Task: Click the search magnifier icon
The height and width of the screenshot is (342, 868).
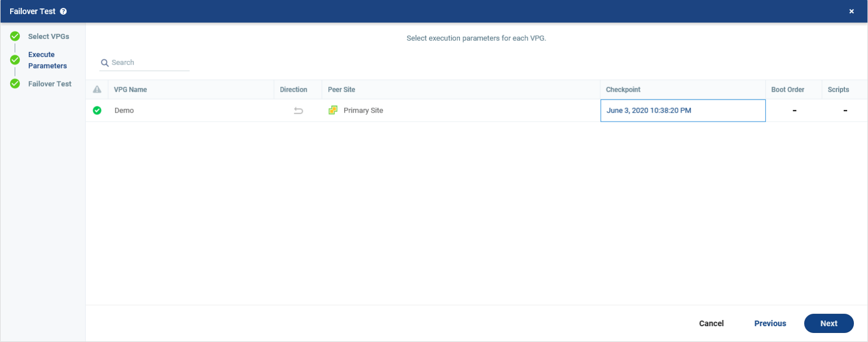Action: (105, 63)
